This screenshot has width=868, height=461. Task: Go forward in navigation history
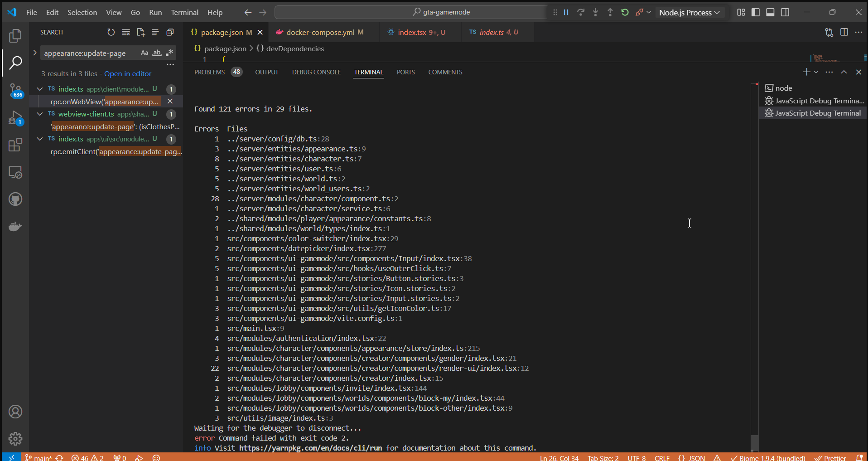(263, 12)
